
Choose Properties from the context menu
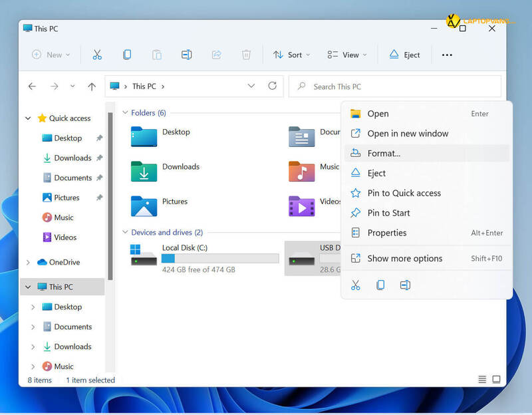(x=386, y=233)
